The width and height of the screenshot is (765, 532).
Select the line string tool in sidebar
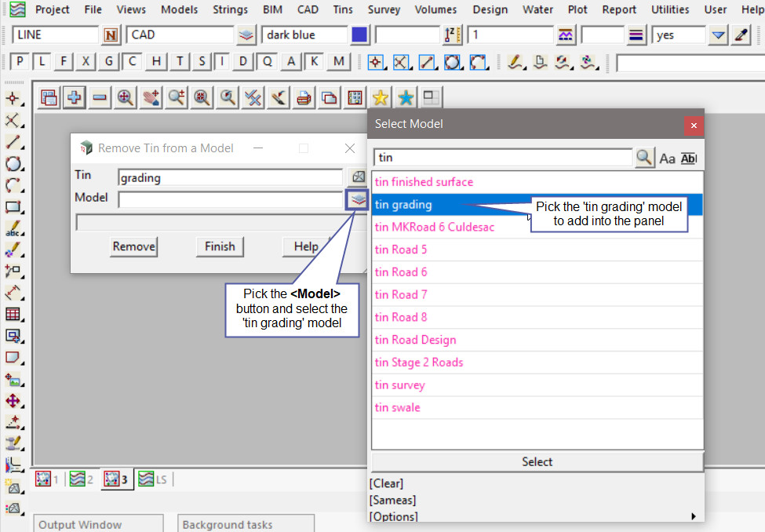click(x=13, y=142)
